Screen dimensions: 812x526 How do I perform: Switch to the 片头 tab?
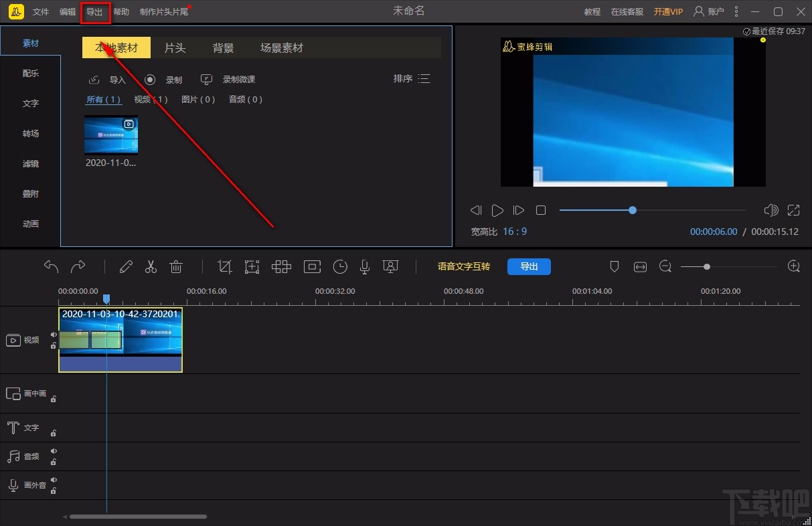coord(175,48)
